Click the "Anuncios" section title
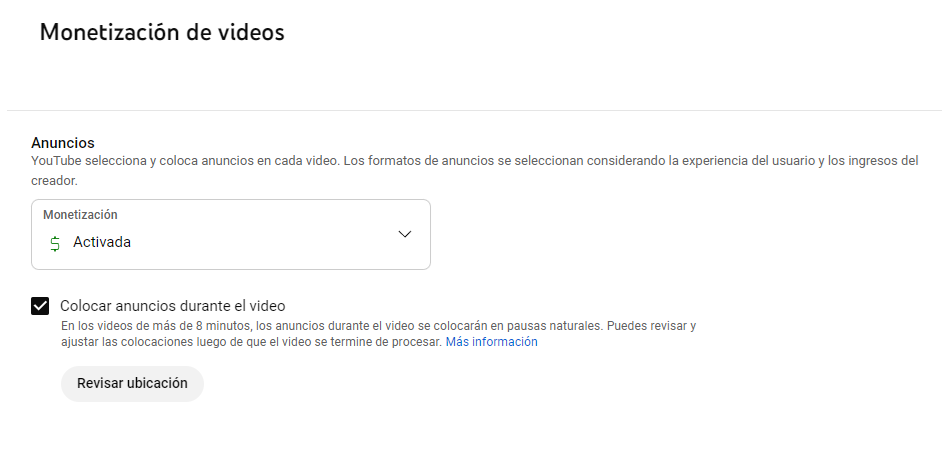 click(x=63, y=143)
